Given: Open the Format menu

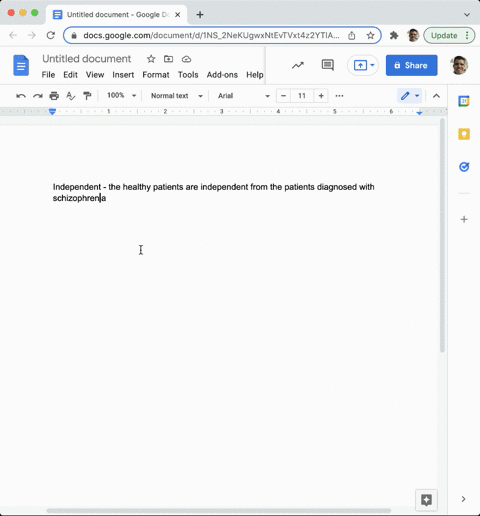Looking at the screenshot, I should click(x=156, y=75).
